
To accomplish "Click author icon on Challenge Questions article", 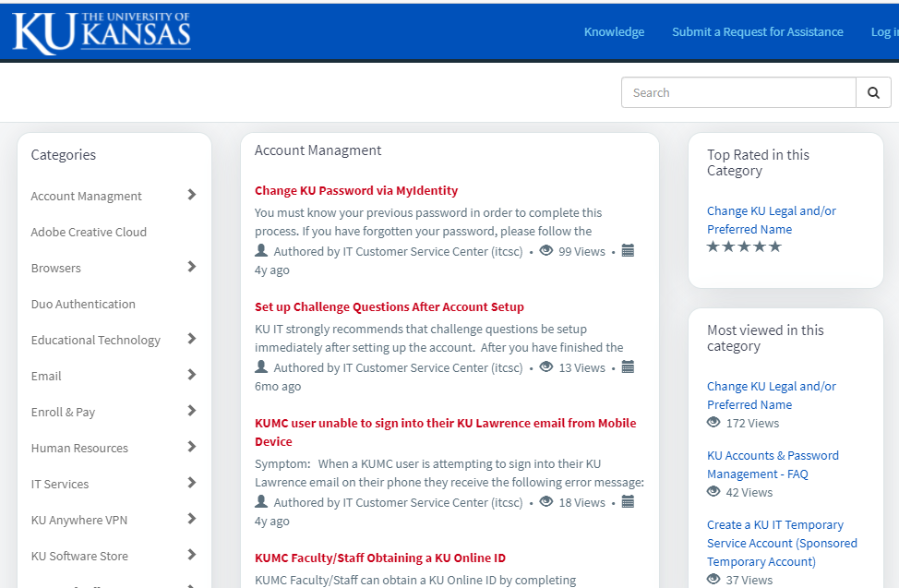I will click(x=261, y=366).
